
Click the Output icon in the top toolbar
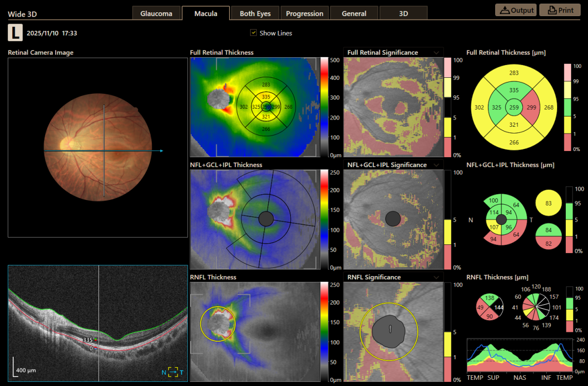pos(515,9)
